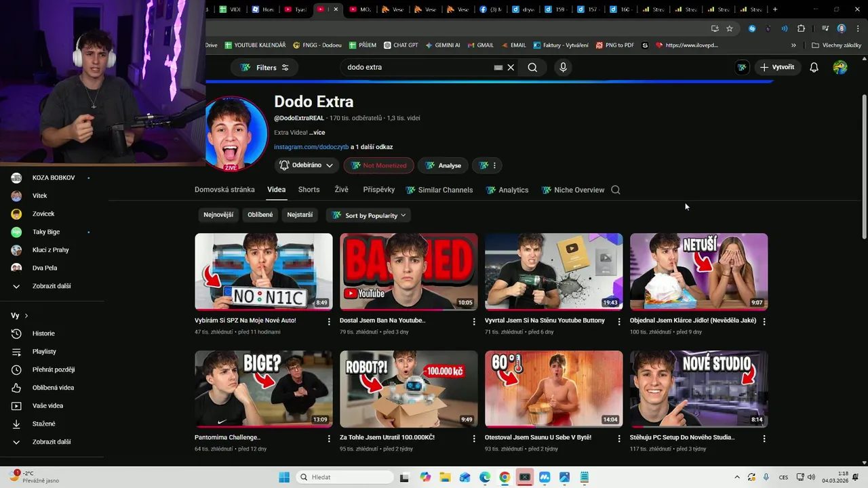Click the Windows Start button
Screen dimensions: 868x488
tap(284, 477)
